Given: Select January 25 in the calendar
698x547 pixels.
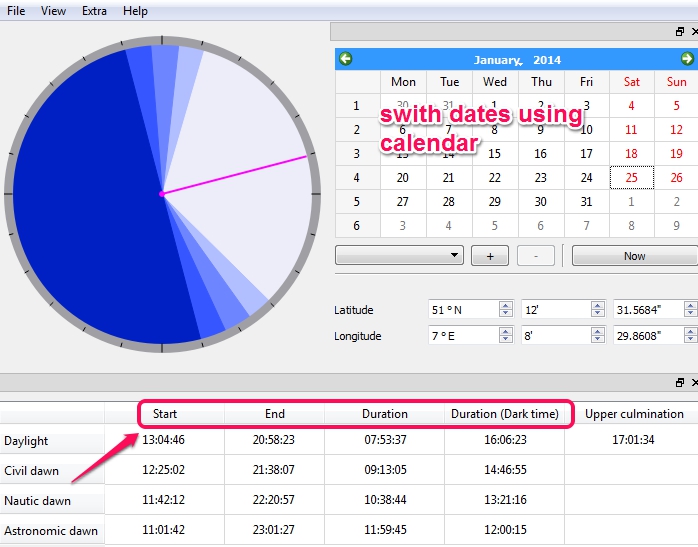Looking at the screenshot, I should click(632, 178).
